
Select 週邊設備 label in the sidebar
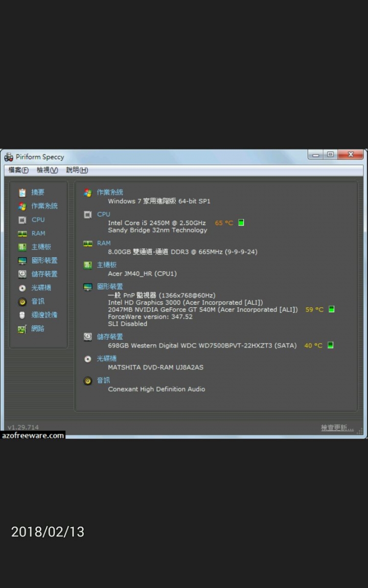44,315
